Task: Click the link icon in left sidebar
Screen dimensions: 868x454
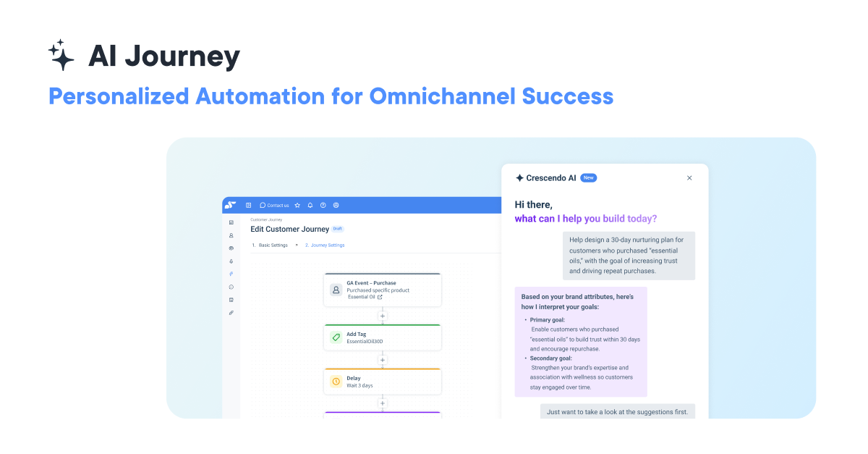Action: tap(231, 313)
